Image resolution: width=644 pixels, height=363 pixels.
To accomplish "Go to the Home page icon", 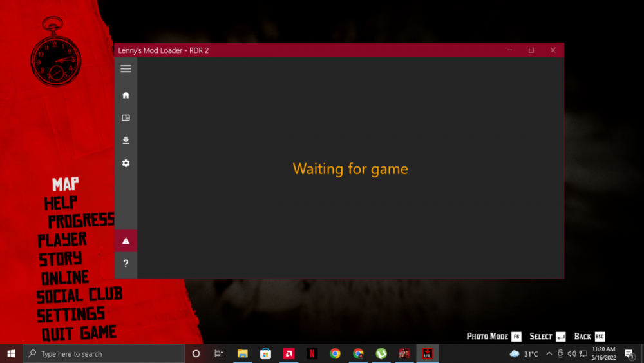I will pos(126,95).
